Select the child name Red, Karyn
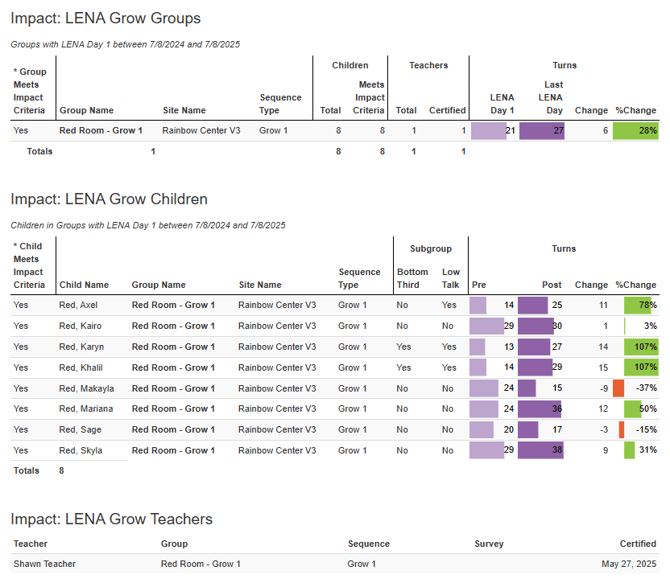670x587 pixels. click(79, 346)
